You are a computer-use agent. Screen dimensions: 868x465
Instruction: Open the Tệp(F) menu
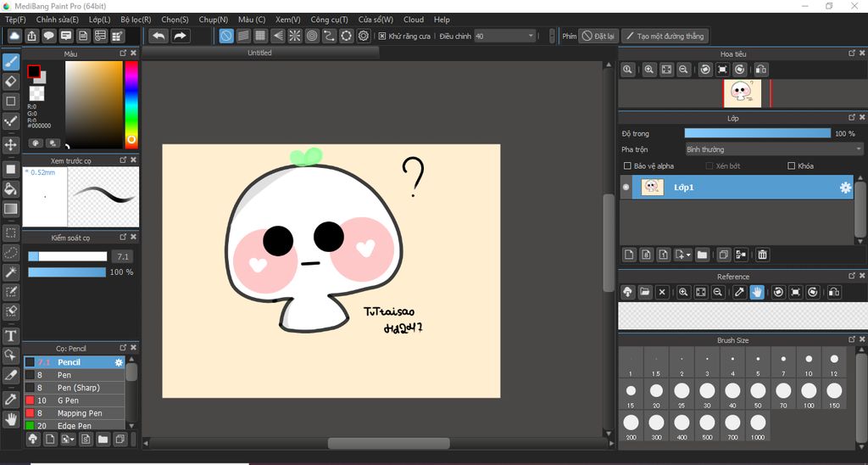coord(15,20)
